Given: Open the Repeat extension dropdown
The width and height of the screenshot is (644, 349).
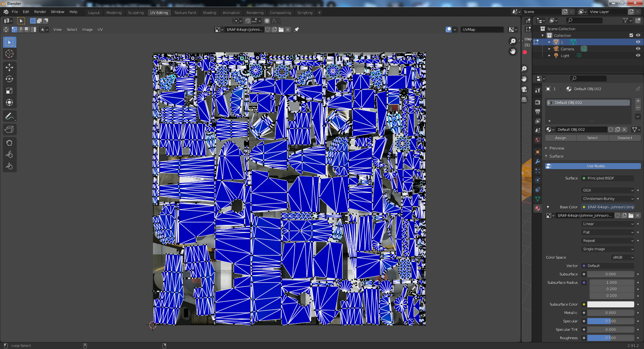Looking at the screenshot, I should (607, 241).
